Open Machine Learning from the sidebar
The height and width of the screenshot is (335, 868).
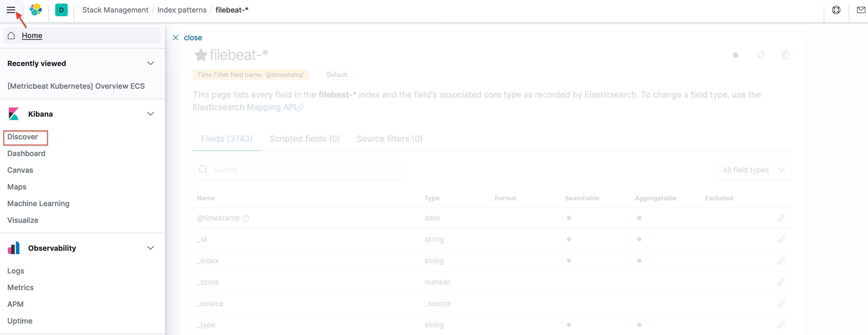point(38,203)
